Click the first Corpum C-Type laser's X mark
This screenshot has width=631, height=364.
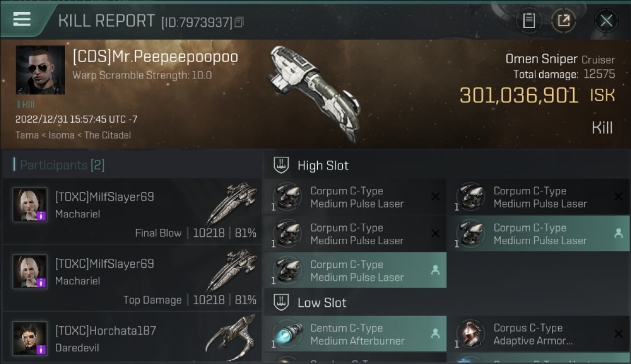(x=435, y=197)
